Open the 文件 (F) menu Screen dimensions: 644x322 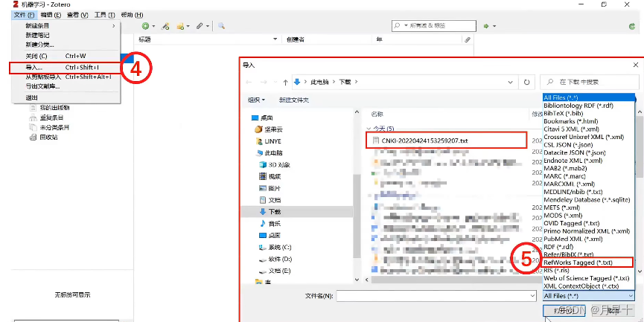pyautogui.click(x=24, y=15)
